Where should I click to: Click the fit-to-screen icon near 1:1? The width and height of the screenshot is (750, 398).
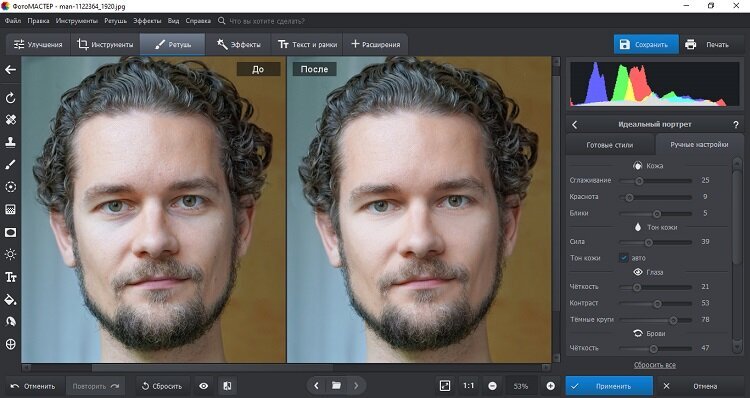445,386
